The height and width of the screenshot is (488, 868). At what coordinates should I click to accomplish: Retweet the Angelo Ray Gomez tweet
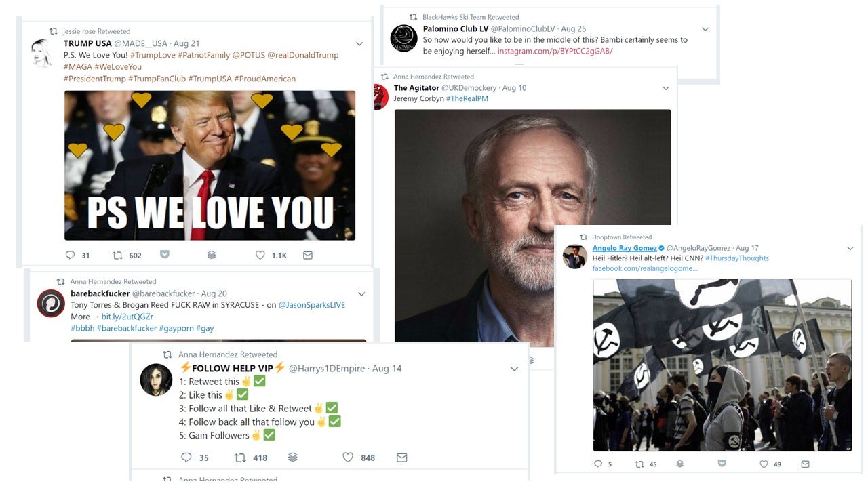[639, 464]
